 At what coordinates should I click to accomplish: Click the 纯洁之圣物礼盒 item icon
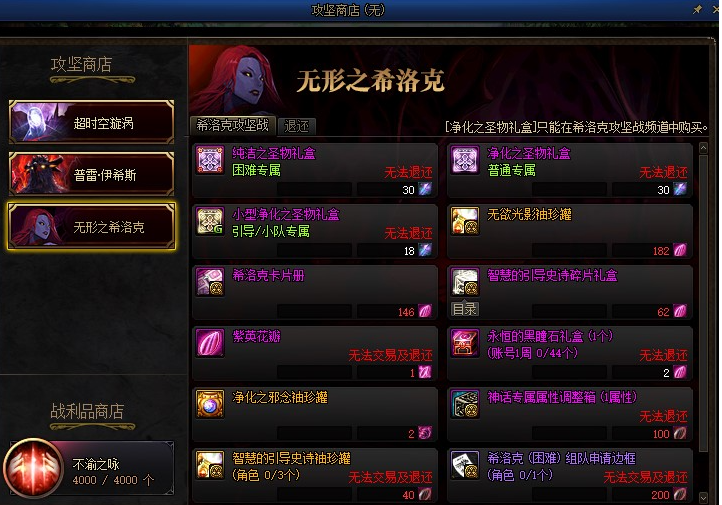[x=210, y=159]
